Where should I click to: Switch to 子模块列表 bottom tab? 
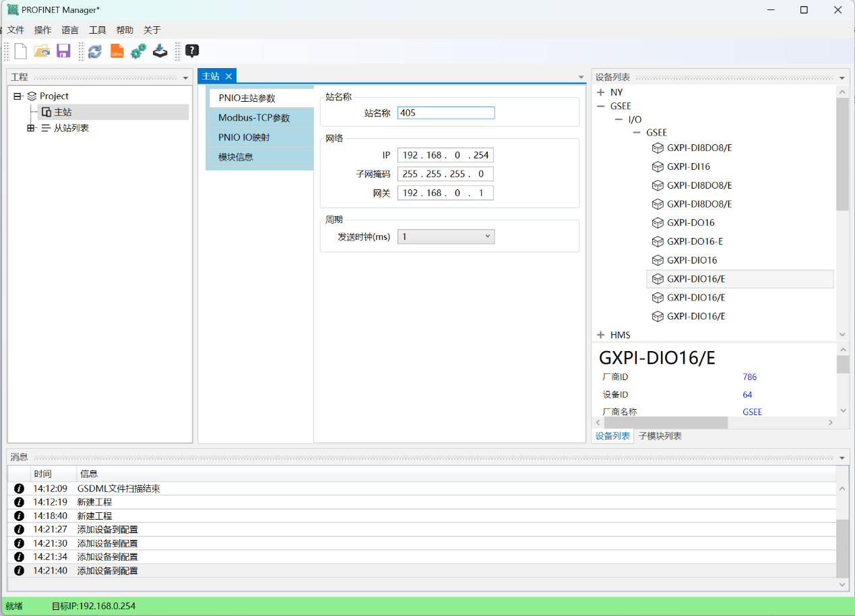pyautogui.click(x=660, y=436)
